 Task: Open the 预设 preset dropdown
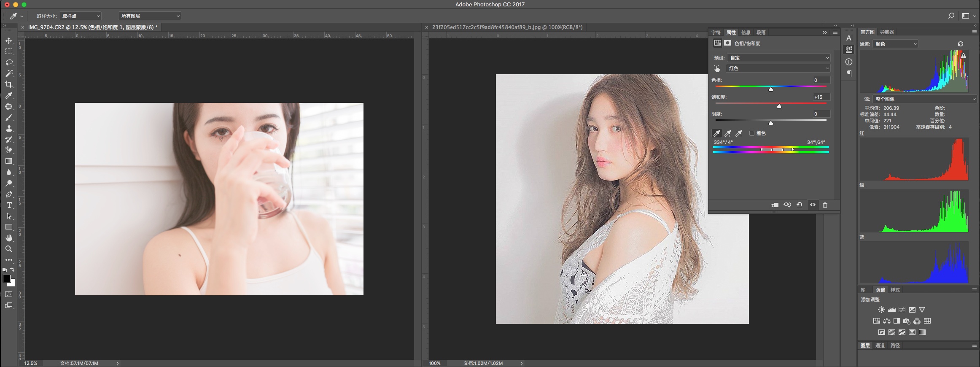click(779, 58)
